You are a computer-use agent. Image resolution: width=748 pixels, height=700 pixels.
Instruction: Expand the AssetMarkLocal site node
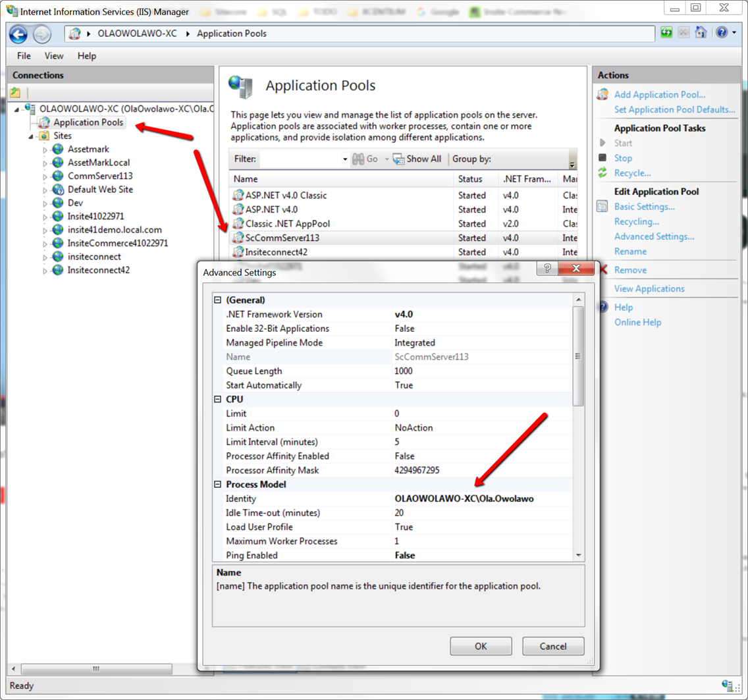point(45,163)
